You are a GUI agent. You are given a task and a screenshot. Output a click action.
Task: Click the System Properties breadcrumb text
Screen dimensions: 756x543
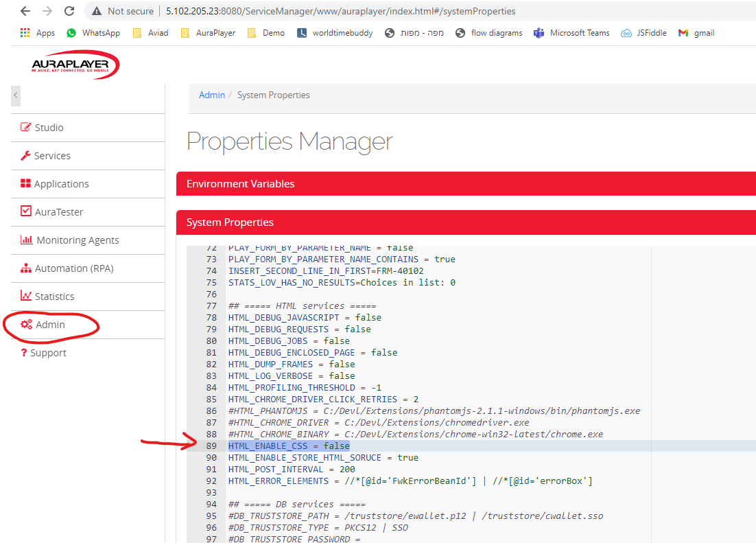273,95
